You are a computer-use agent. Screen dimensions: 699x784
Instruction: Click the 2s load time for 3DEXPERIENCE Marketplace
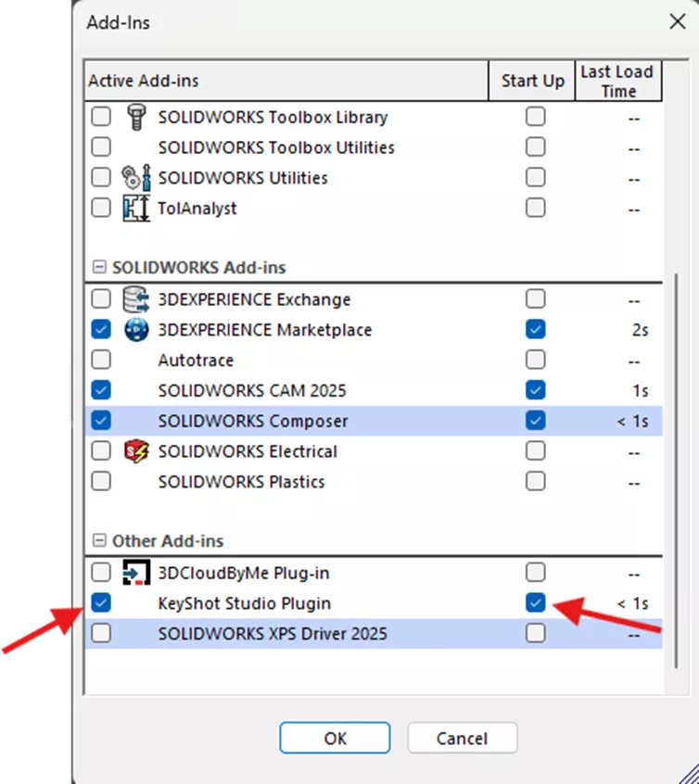640,330
